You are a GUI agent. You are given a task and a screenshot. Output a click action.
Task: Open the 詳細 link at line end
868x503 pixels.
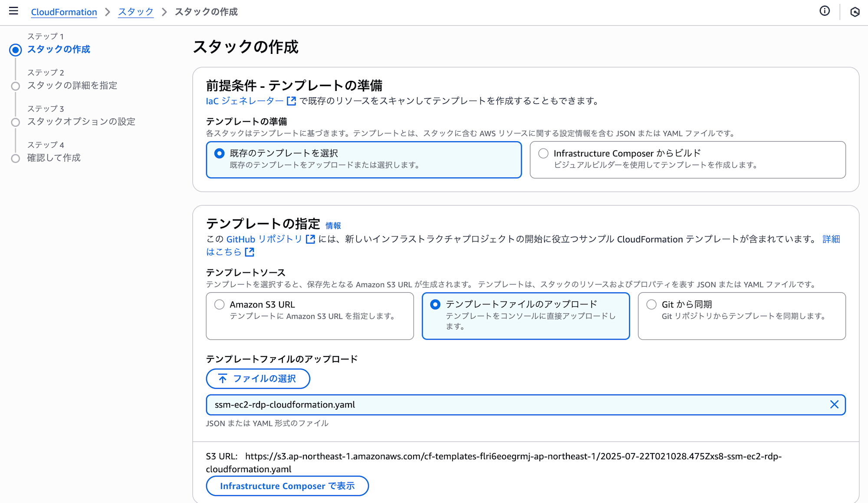coord(831,239)
